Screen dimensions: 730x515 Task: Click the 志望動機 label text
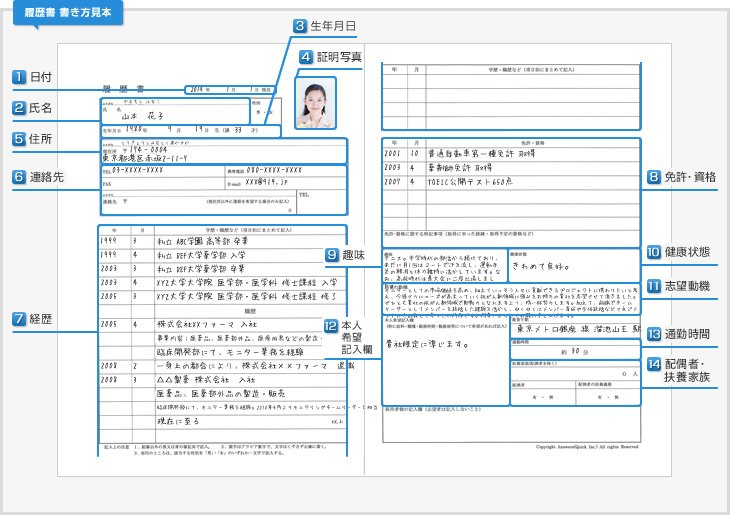click(690, 286)
